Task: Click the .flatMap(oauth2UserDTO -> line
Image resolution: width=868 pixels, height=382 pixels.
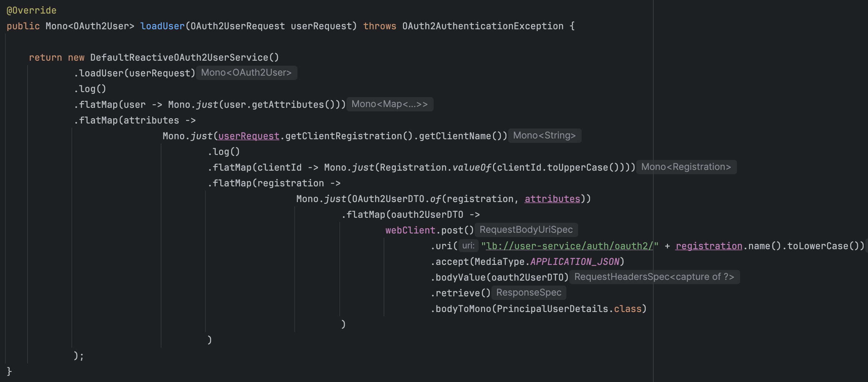Action: [410, 215]
